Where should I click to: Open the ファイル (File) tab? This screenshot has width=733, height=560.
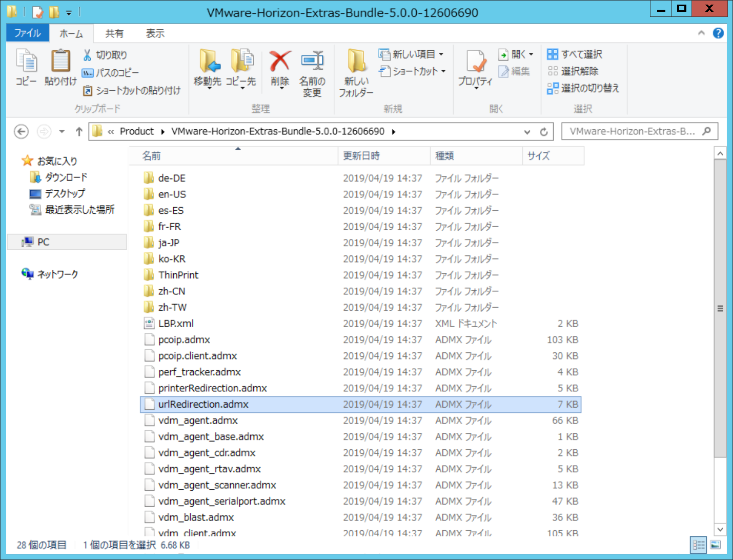coord(28,33)
